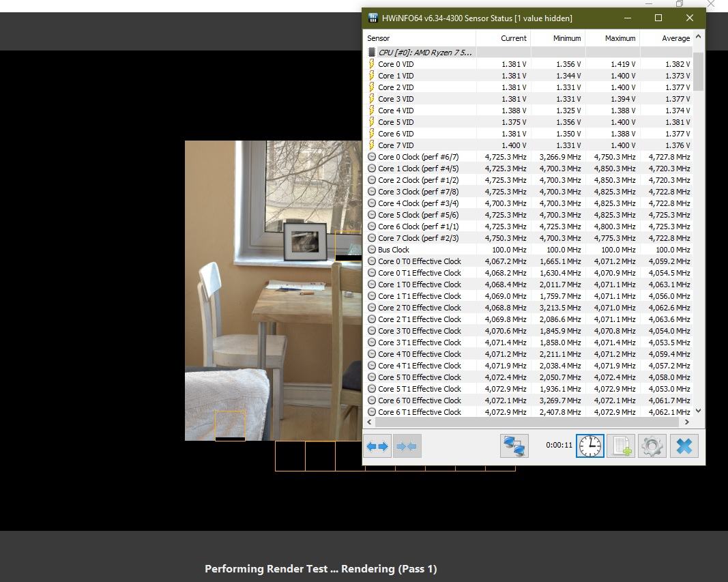Click the rendered room image in Cinebench
Viewport: 728px width, 582px height.
[x=273, y=291]
